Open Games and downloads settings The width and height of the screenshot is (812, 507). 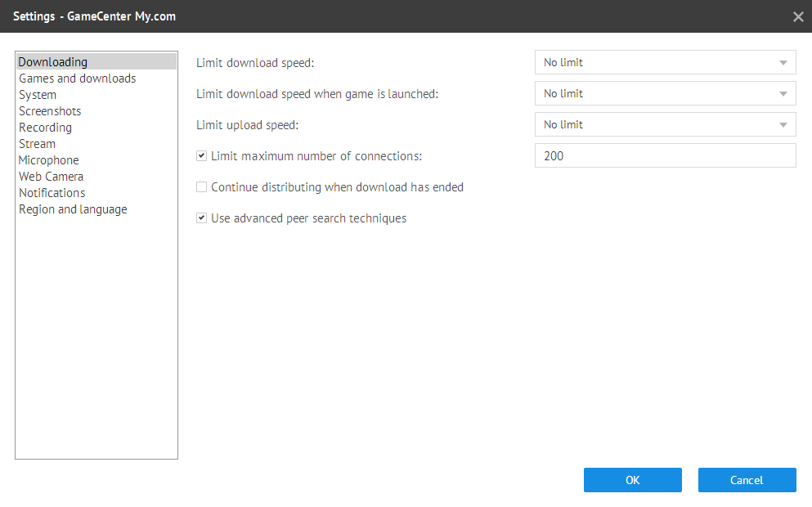pyautogui.click(x=77, y=79)
